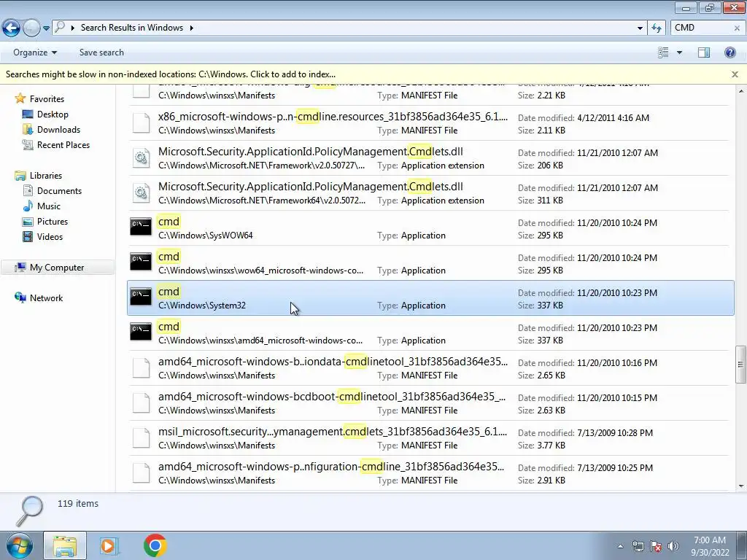Refresh the search results
Viewport: 747px width, 560px height.
click(x=657, y=28)
